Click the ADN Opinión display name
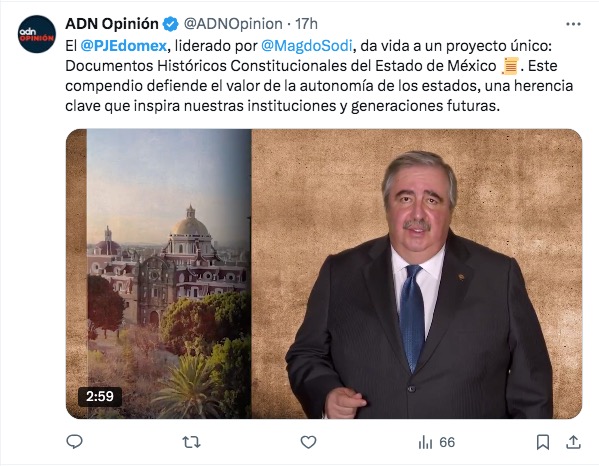 (112, 24)
